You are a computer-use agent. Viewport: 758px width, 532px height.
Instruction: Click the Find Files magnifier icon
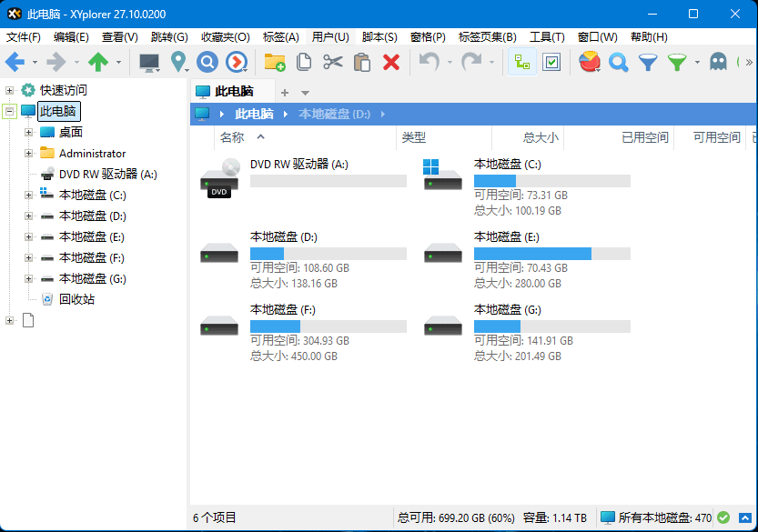[619, 62]
